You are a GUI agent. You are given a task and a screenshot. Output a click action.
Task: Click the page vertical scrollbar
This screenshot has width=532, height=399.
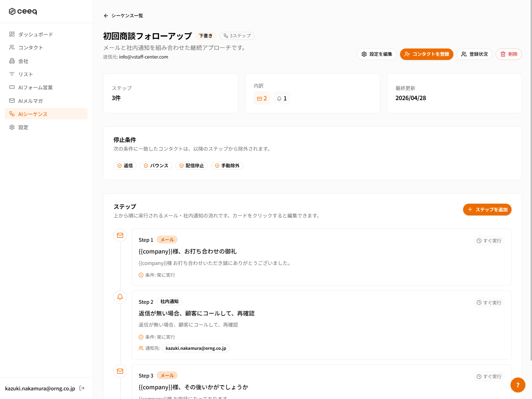pos(531,180)
